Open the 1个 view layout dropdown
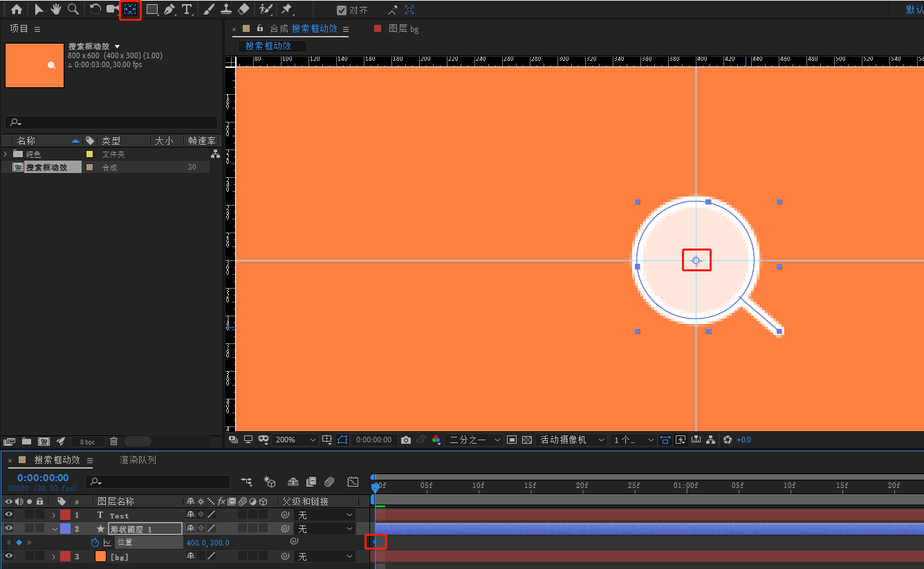 [633, 440]
